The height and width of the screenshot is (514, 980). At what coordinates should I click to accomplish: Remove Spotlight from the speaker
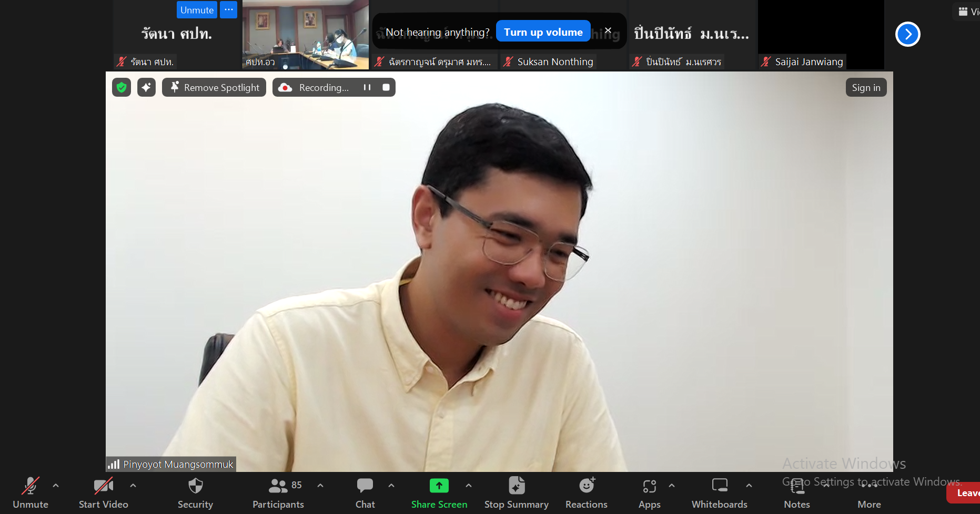click(x=214, y=87)
